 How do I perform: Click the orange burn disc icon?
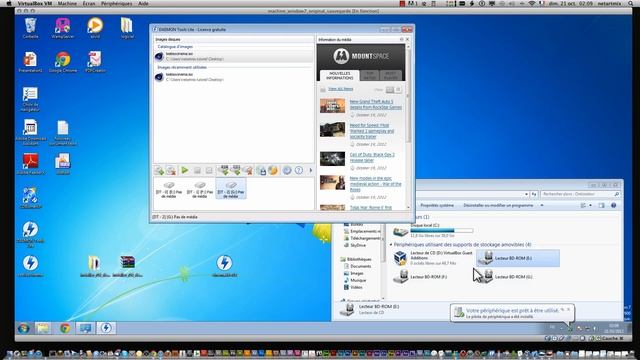pyautogui.click(x=273, y=170)
